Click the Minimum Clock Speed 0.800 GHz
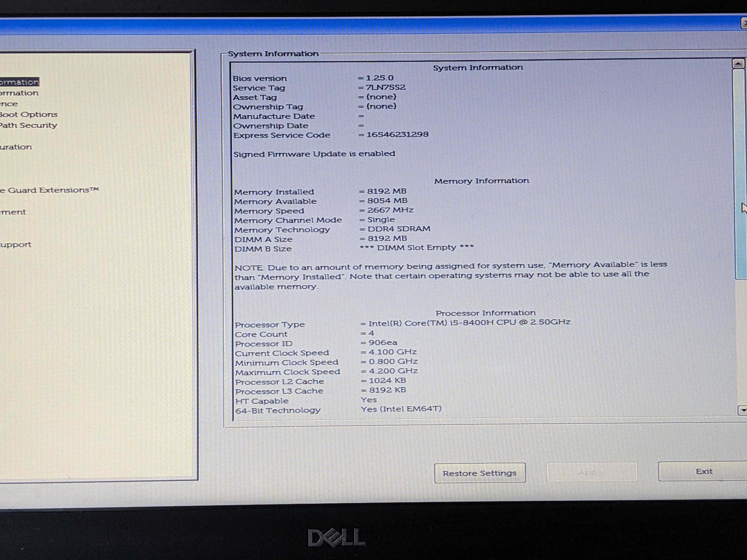747x560 pixels. (393, 361)
